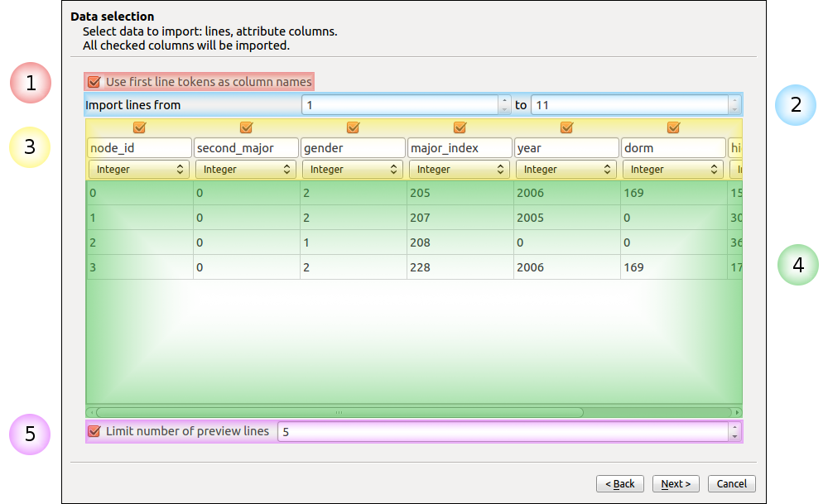Click the Next button
Viewport: 828px width, 504px height.
(x=676, y=483)
